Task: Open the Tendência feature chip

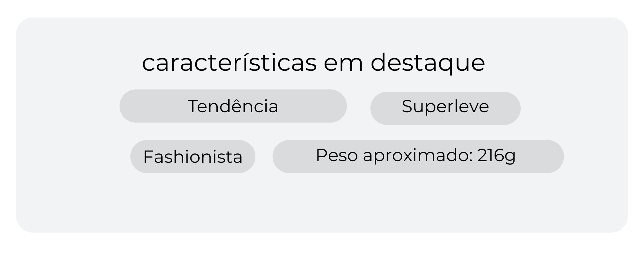Action: 233,106
